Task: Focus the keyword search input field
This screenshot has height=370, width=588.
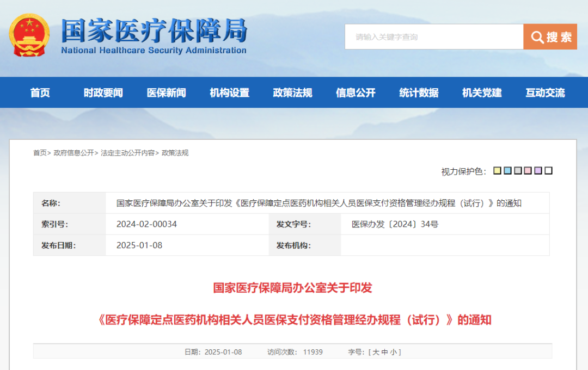Action: pyautogui.click(x=434, y=37)
